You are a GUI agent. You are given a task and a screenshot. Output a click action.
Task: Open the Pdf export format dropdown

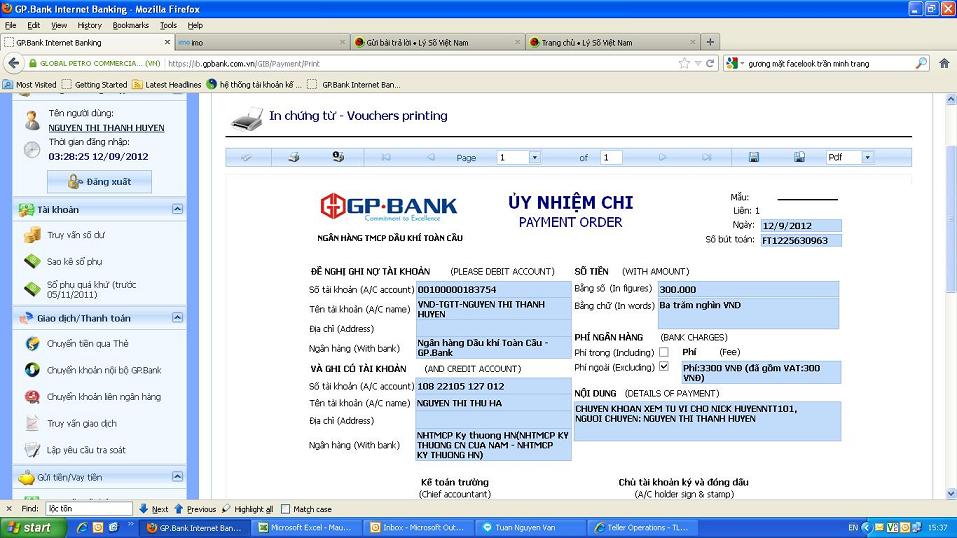point(867,158)
